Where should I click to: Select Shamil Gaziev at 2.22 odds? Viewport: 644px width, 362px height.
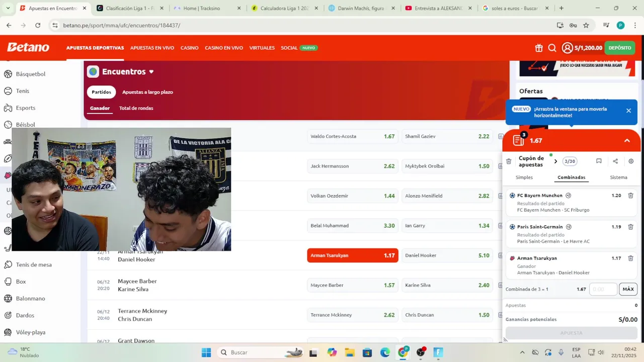click(x=447, y=136)
